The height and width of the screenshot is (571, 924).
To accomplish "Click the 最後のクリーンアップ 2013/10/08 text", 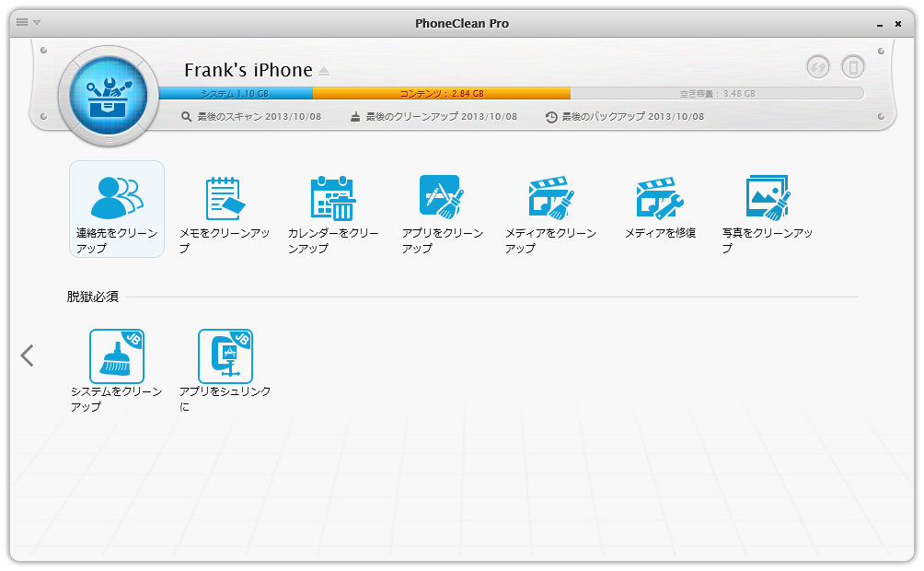I will (442, 117).
